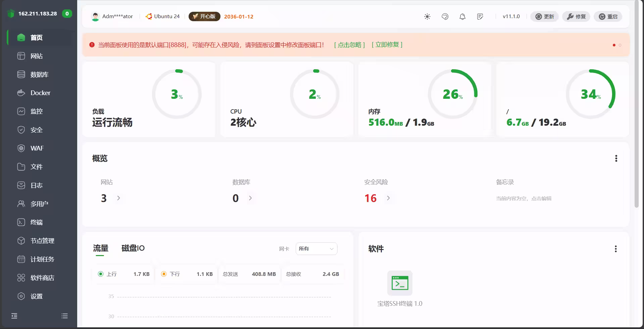Open the theme palette icon

point(445,16)
